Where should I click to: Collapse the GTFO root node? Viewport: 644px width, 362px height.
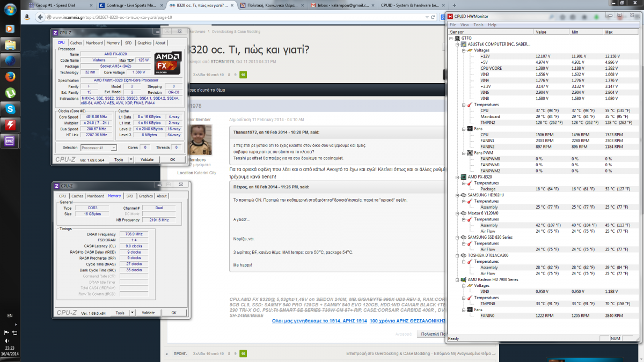(451, 39)
